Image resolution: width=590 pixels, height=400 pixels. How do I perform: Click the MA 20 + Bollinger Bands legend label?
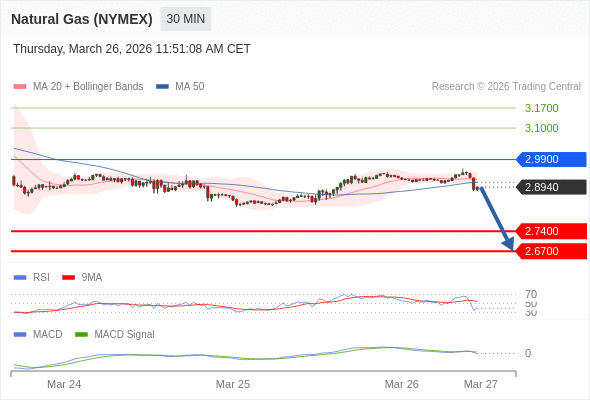pyautogui.click(x=88, y=87)
